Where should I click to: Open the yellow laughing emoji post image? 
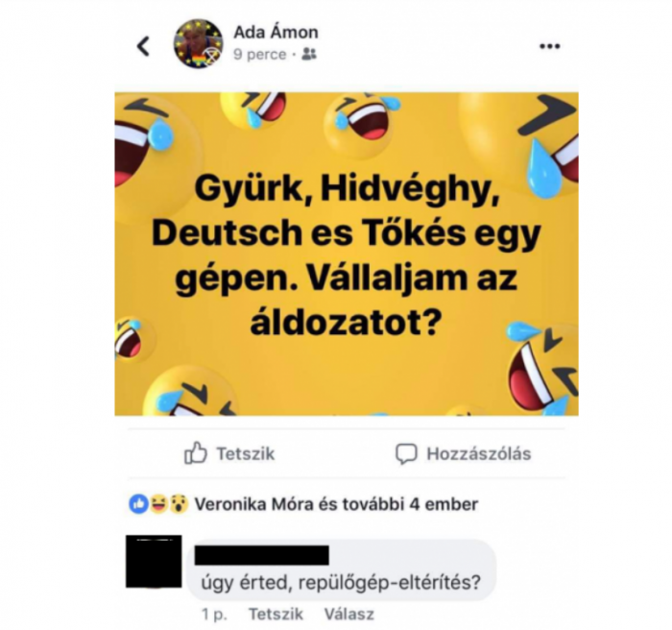[x=347, y=254]
